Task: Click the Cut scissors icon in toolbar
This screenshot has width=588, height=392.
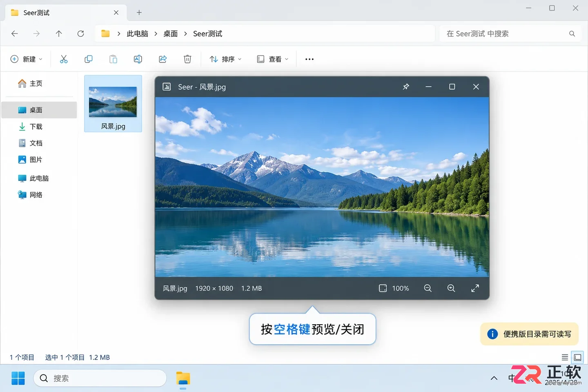Action: [x=64, y=59]
